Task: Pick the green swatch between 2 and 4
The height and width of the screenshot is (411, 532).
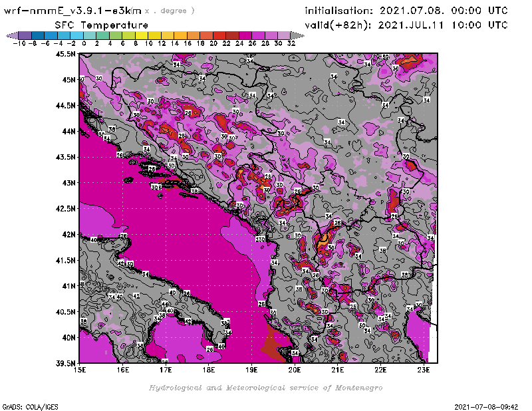Action: [x=102, y=35]
